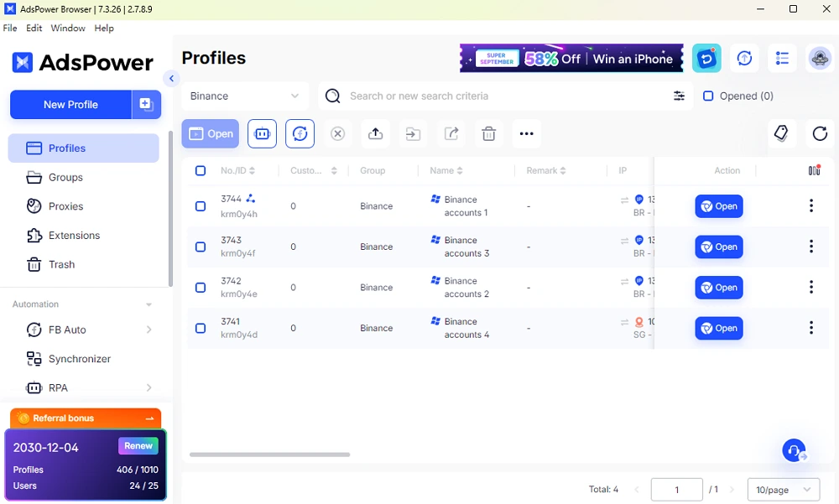Open the user avatar menu
This screenshot has height=504, width=839.
(x=819, y=58)
